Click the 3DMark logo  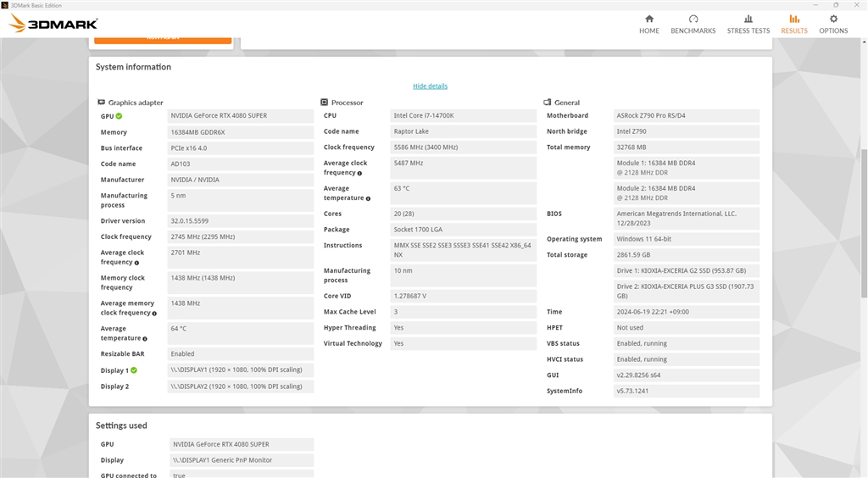pyautogui.click(x=53, y=24)
